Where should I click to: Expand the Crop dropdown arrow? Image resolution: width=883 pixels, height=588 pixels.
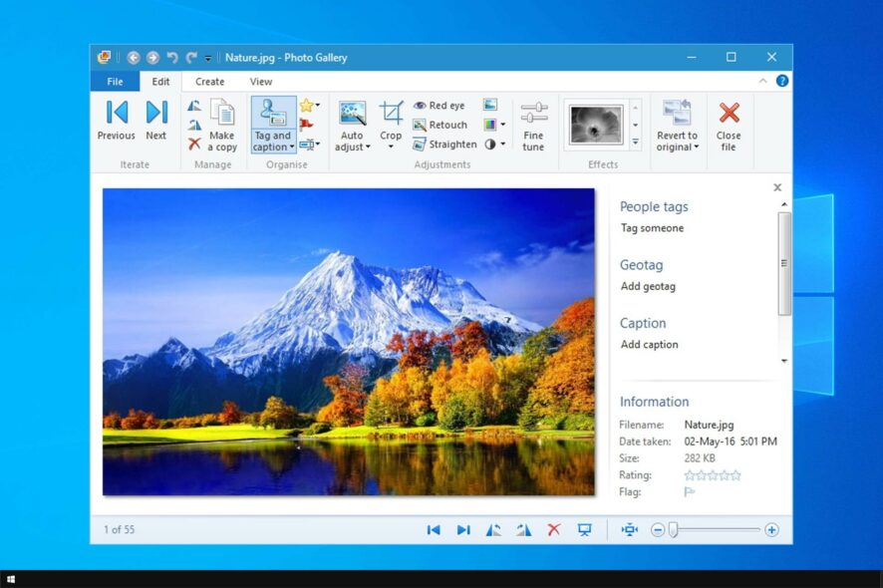[391, 147]
